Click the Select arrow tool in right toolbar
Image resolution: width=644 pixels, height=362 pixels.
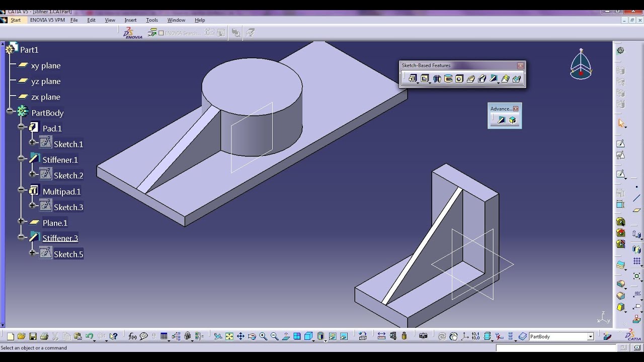[621, 123]
